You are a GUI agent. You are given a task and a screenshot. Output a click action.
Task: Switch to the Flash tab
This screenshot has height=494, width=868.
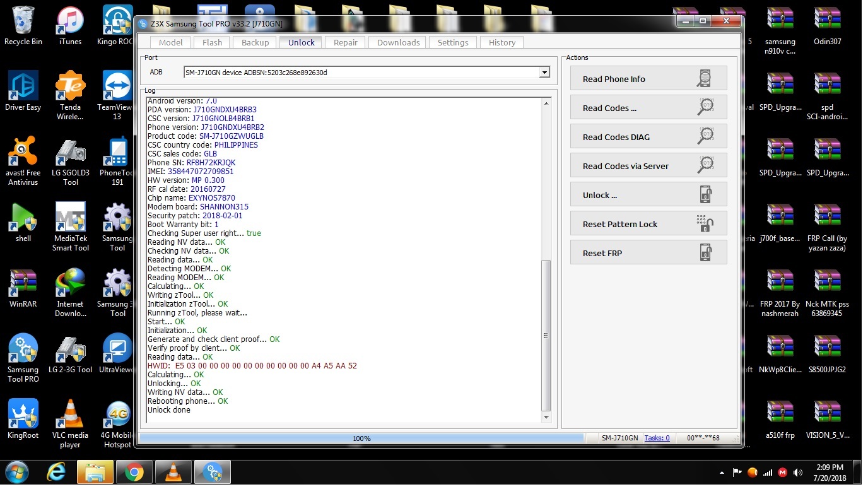coord(212,42)
